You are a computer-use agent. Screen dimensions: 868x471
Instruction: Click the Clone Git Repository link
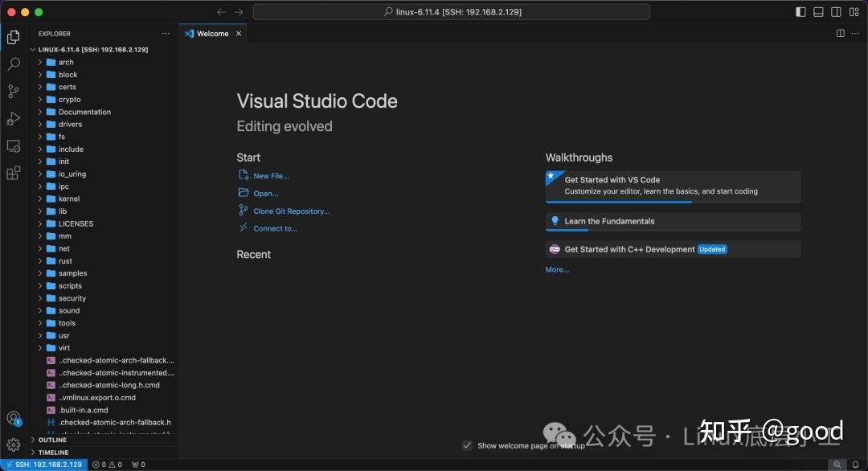click(x=289, y=211)
